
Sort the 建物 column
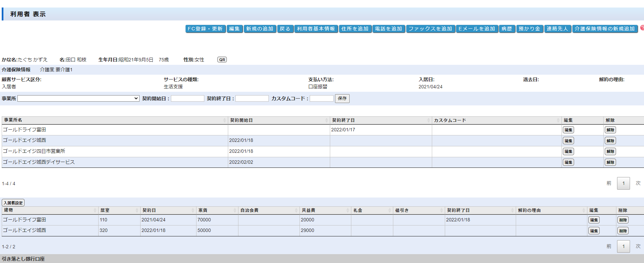tap(95, 210)
